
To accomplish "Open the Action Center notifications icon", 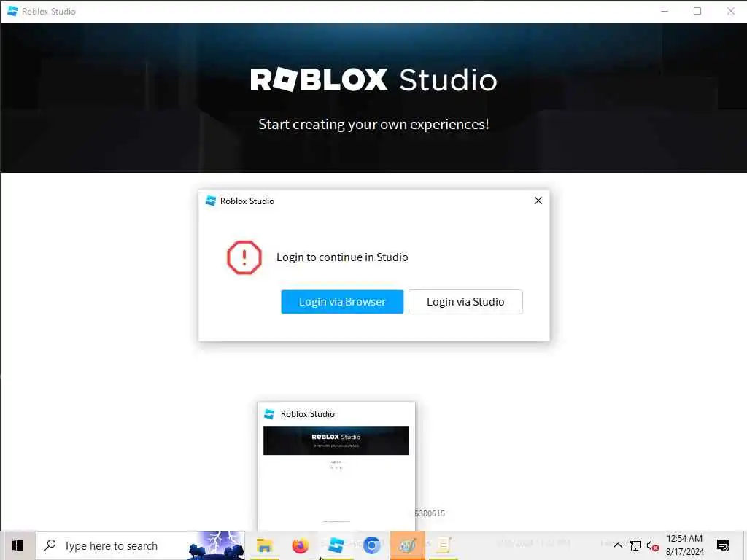I will point(723,545).
